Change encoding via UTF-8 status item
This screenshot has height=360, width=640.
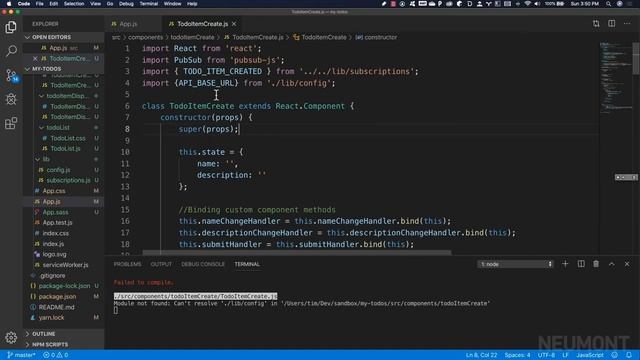coord(546,355)
